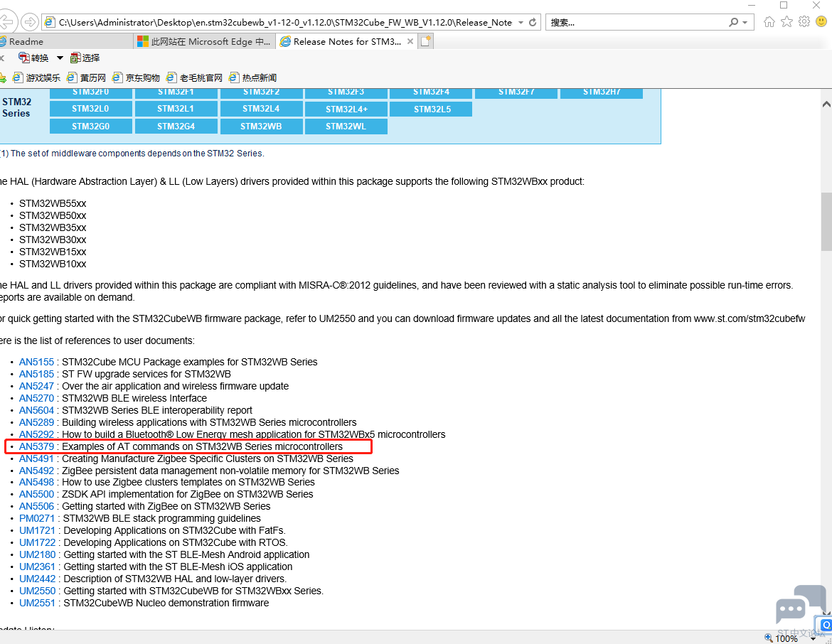Click the STM32L4 series button

click(261, 109)
